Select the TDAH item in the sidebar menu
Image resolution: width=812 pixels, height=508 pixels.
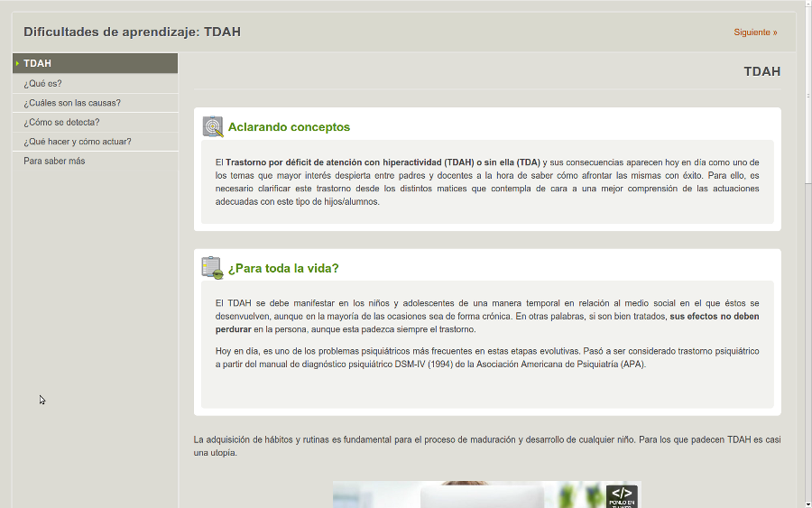pyautogui.click(x=38, y=63)
